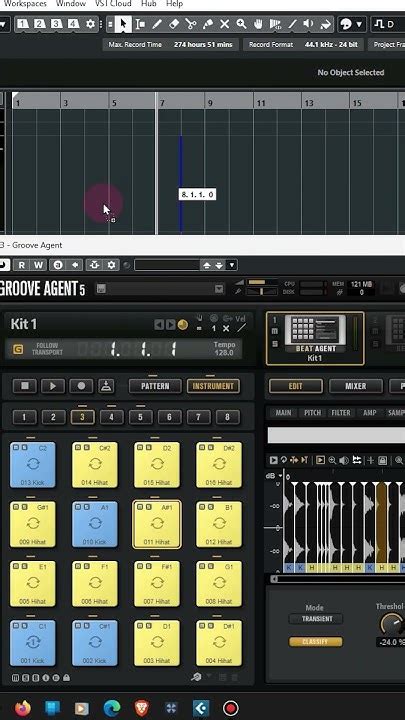
Task: Select the Time Warp tool
Action: [275, 24]
